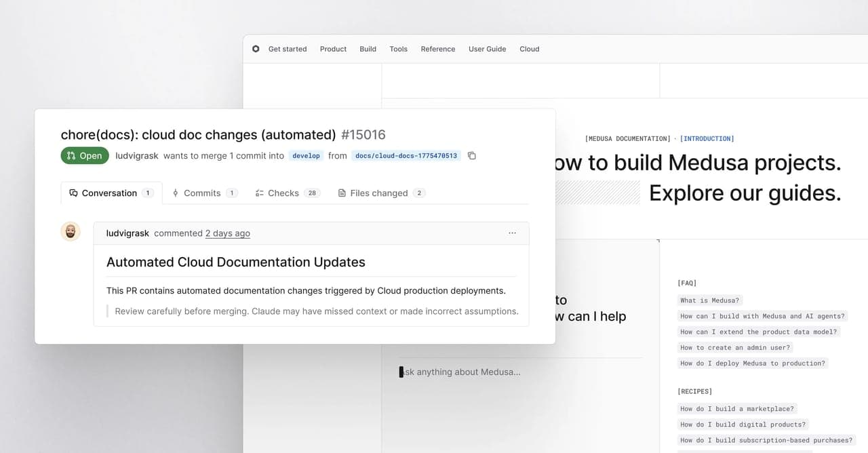Select 'How can I build with Medusa and AI agents?'
868x453 pixels.
click(x=762, y=316)
